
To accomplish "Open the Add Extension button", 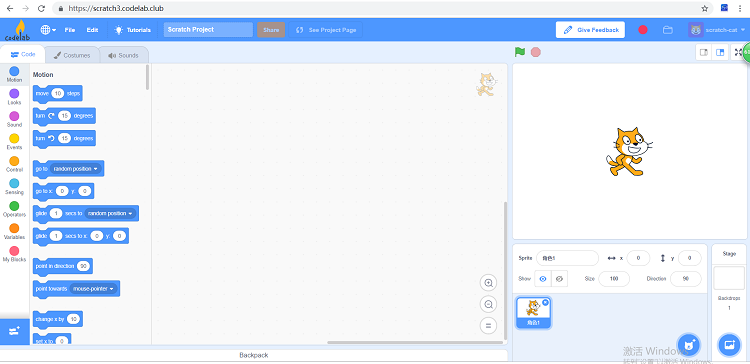I will click(14, 331).
